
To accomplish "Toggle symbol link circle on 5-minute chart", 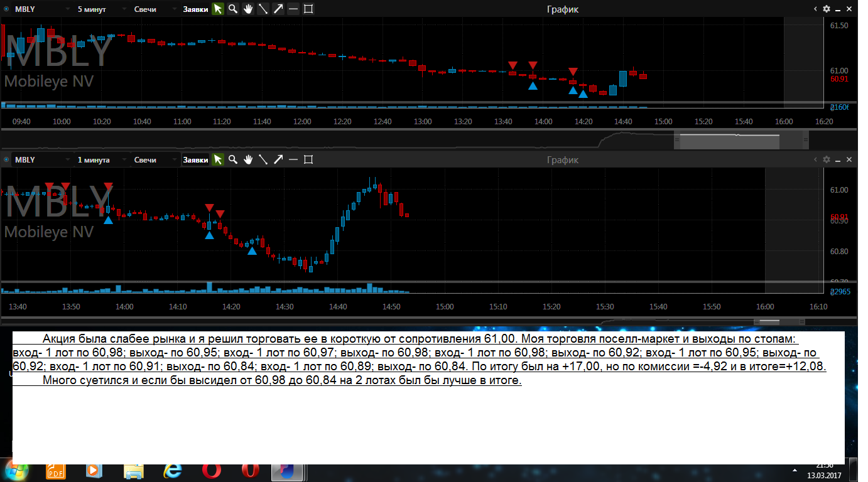I will pos(6,9).
